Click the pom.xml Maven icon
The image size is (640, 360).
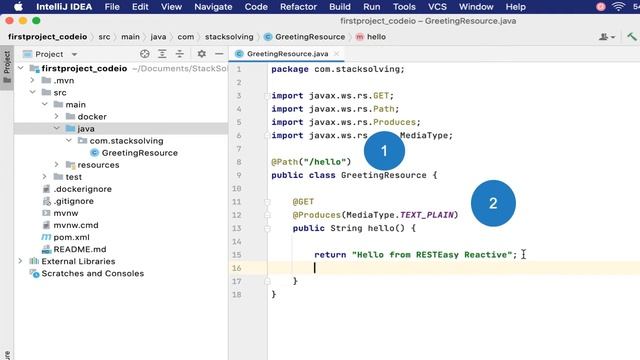point(47,237)
